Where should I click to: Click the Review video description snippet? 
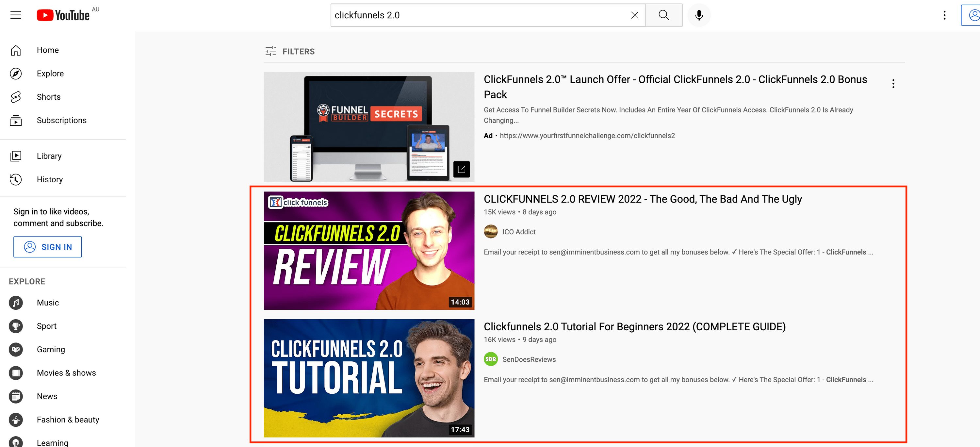[x=678, y=252]
